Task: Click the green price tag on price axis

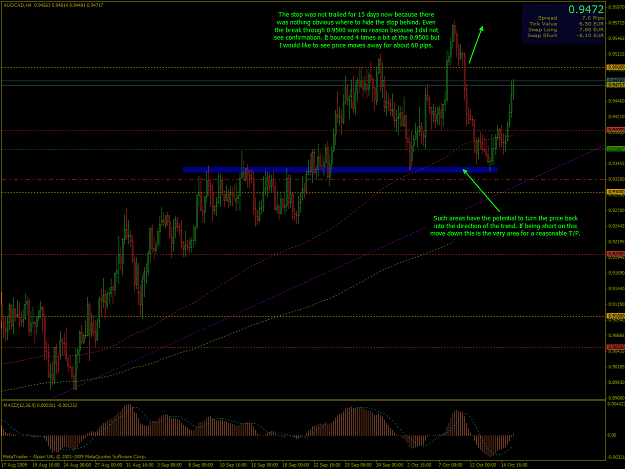Action: click(615, 149)
